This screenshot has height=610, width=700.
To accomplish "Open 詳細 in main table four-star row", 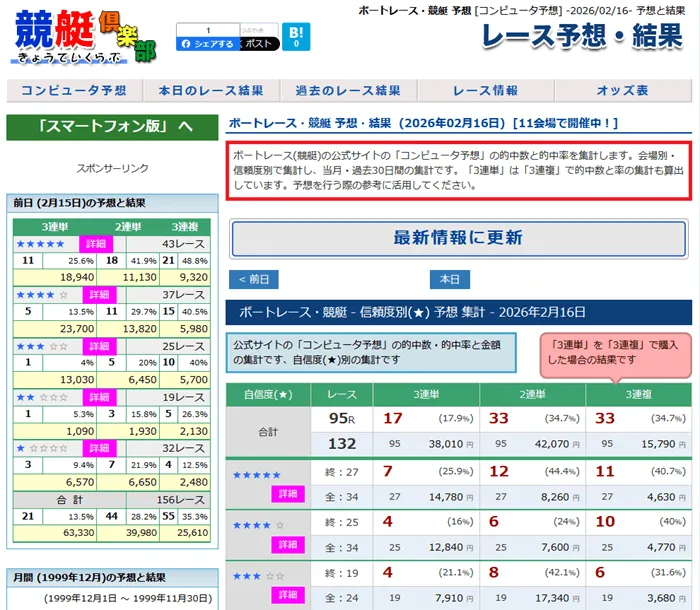I will pyautogui.click(x=287, y=544).
